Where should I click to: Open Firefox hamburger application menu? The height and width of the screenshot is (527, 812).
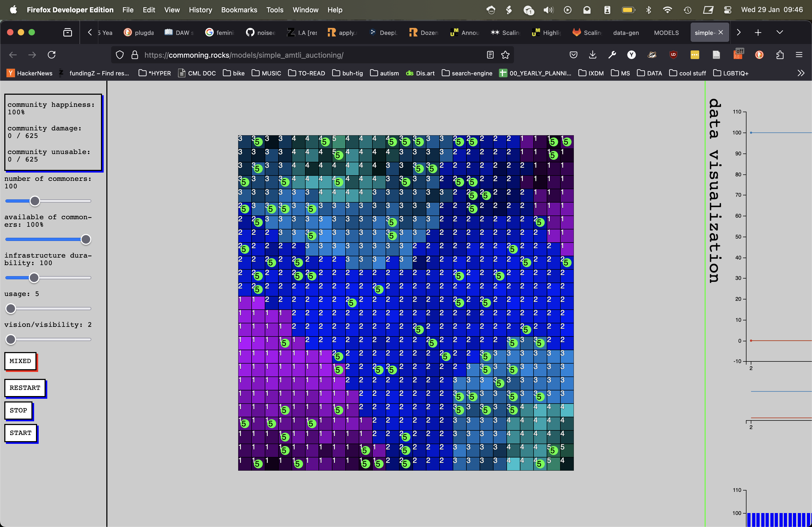(799, 55)
